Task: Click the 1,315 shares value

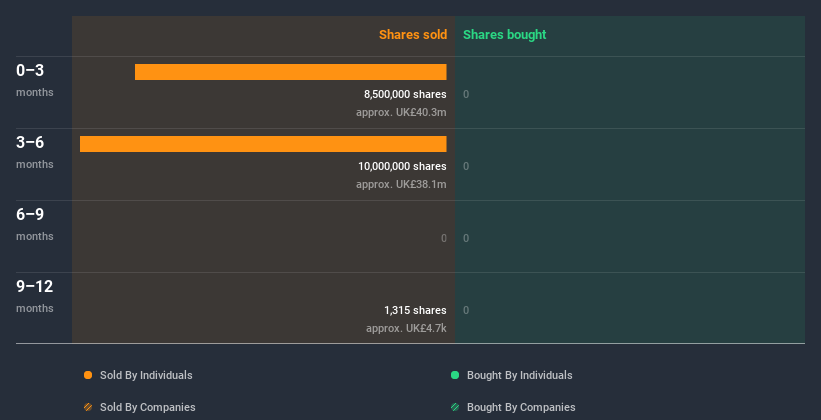Action: (415, 310)
